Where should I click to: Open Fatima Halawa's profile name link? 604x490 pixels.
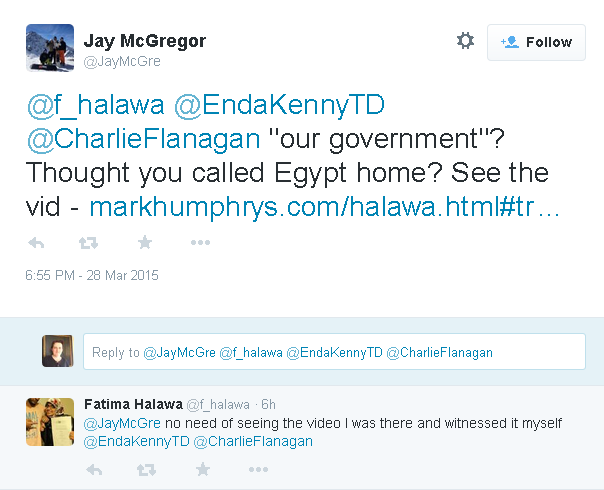(x=133, y=404)
